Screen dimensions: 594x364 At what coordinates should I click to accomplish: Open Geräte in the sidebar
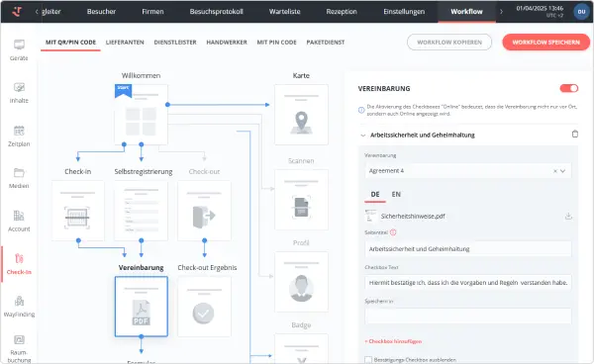click(x=19, y=49)
